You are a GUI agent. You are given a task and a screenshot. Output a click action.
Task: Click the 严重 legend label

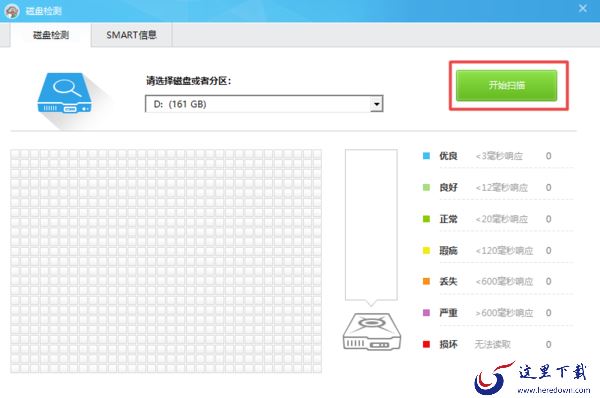448,313
